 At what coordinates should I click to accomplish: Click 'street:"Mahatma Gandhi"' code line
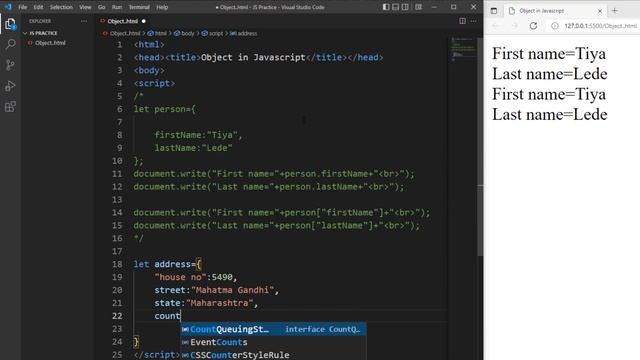pyautogui.click(x=216, y=290)
